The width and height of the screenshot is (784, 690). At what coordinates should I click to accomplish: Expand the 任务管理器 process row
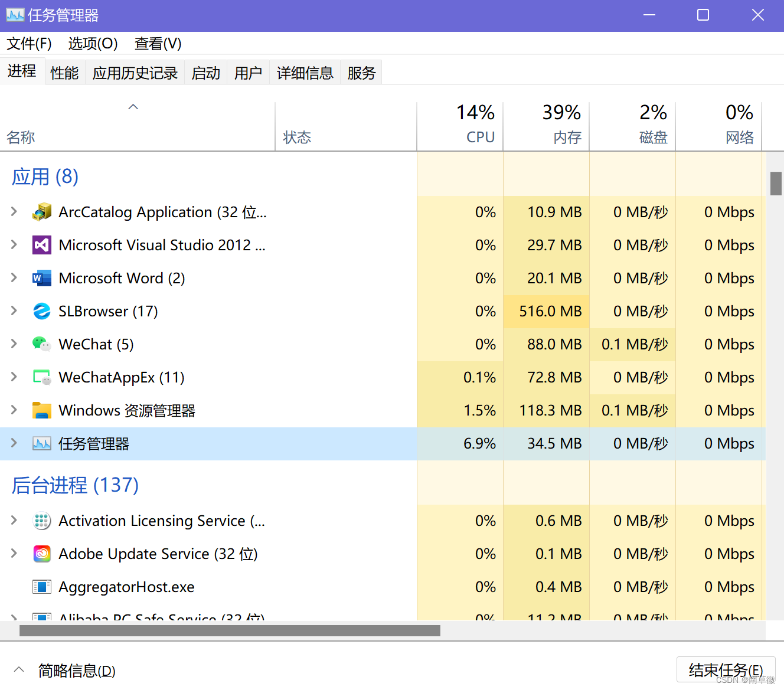pyautogui.click(x=14, y=443)
